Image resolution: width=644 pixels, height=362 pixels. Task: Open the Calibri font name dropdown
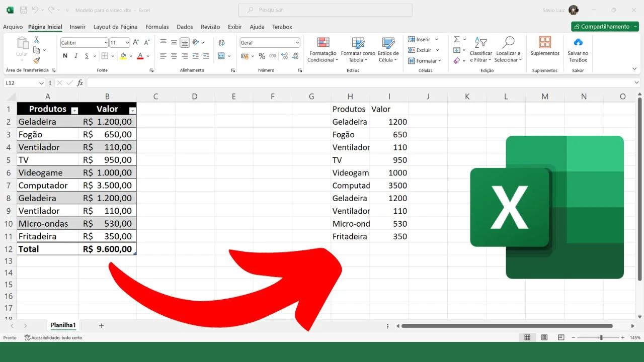(x=106, y=43)
